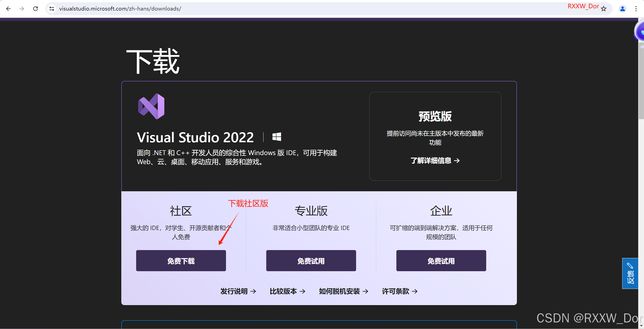Click the purple Visual Studio logo

pos(151,106)
